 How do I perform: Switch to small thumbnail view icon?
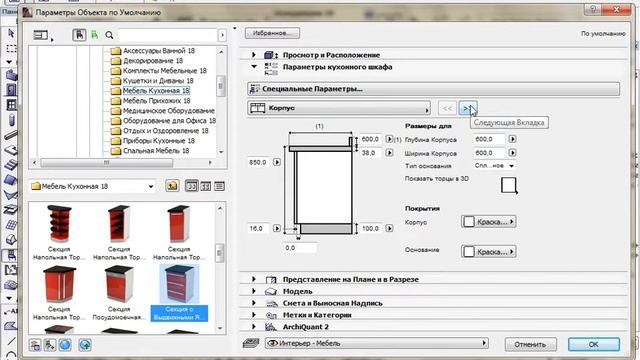pos(205,186)
